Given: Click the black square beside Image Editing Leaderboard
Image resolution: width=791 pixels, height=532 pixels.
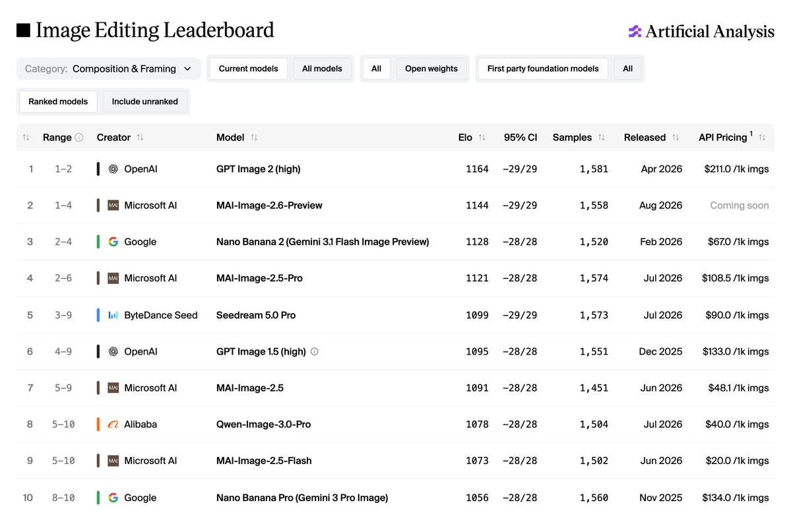Looking at the screenshot, I should pyautogui.click(x=23, y=30).
